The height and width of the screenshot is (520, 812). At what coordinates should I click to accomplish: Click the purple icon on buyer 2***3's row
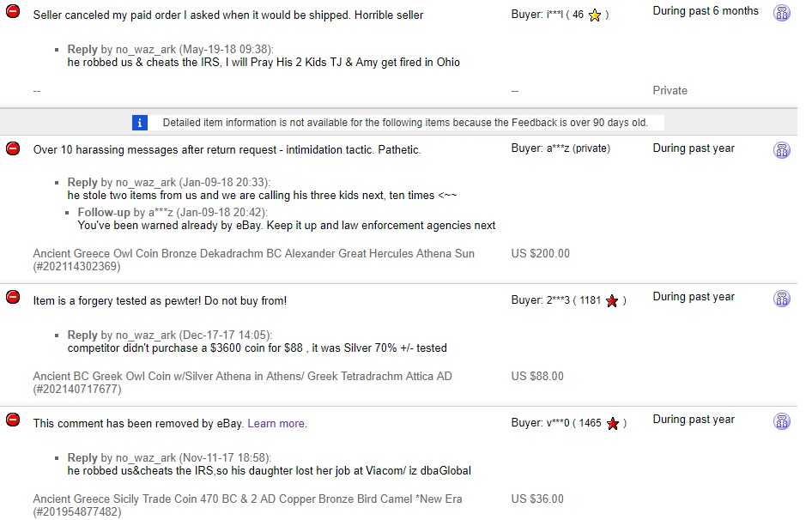pos(782,299)
